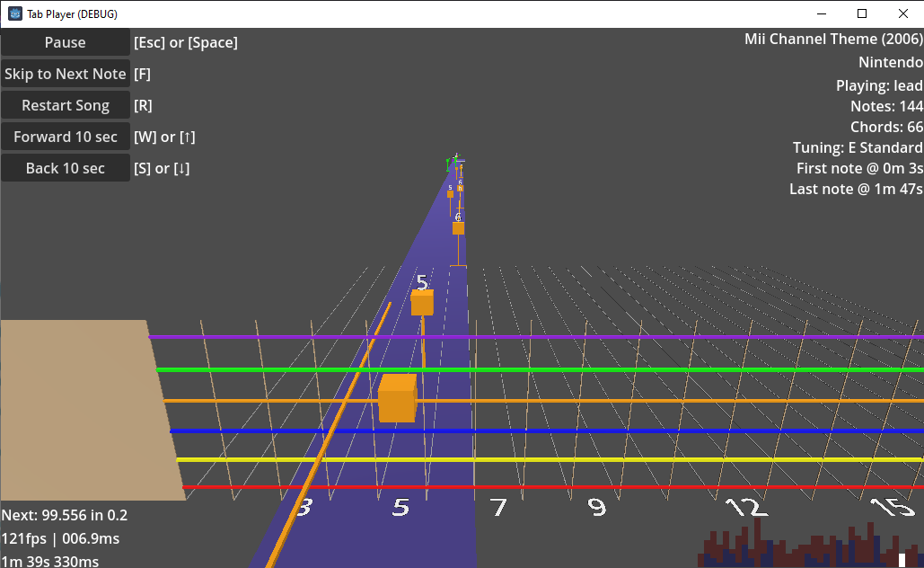Click the white playhead in the song density timeline
924x568 pixels.
902,560
